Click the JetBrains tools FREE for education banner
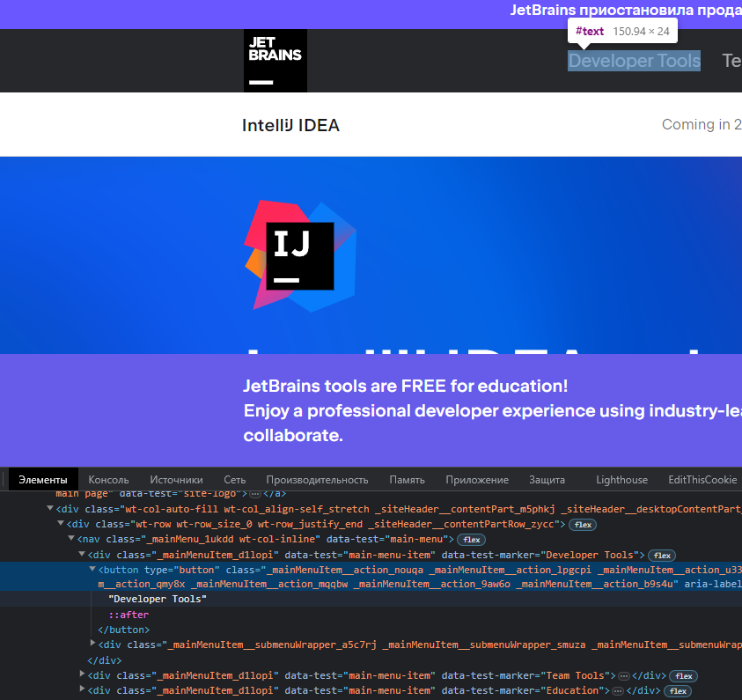742x700 pixels. pyautogui.click(x=371, y=410)
